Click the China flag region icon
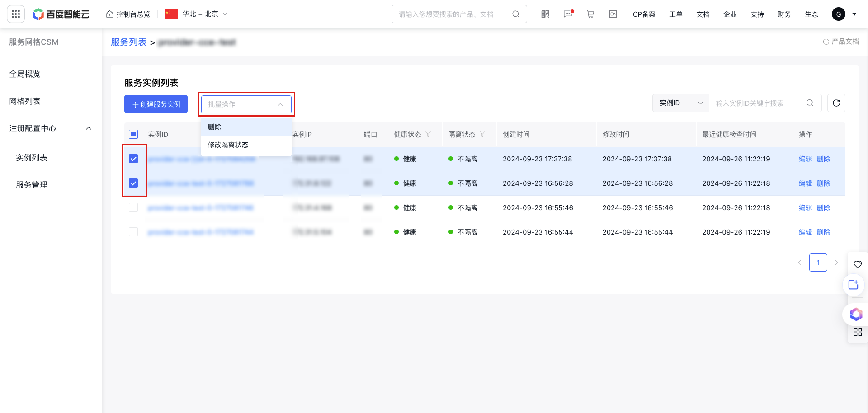The height and width of the screenshot is (413, 868). [171, 14]
